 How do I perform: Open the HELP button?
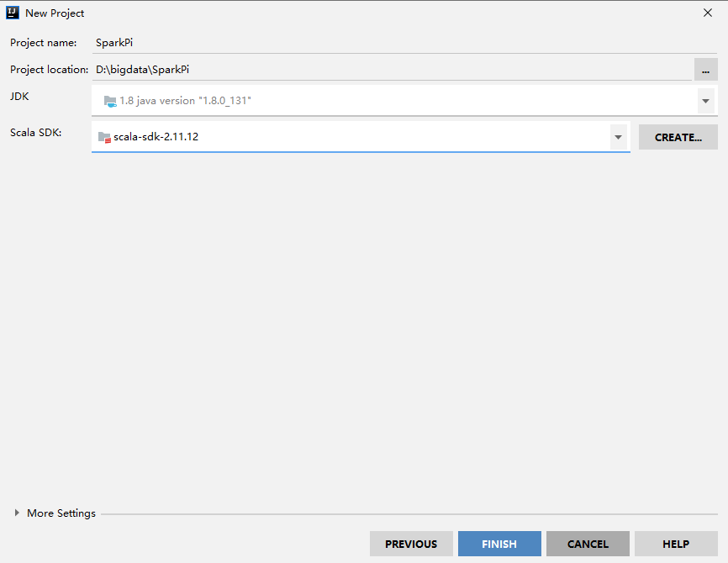coord(676,544)
